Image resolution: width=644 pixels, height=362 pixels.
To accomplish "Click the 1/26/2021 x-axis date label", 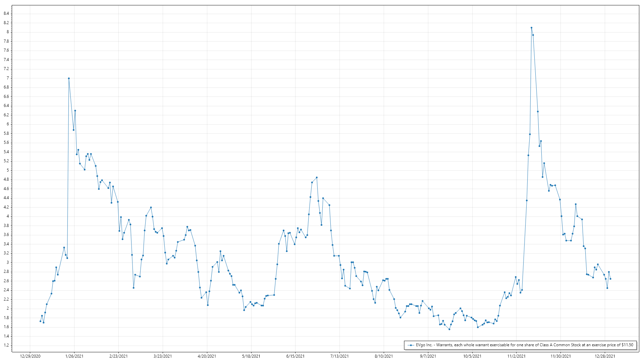I will 74,356.
